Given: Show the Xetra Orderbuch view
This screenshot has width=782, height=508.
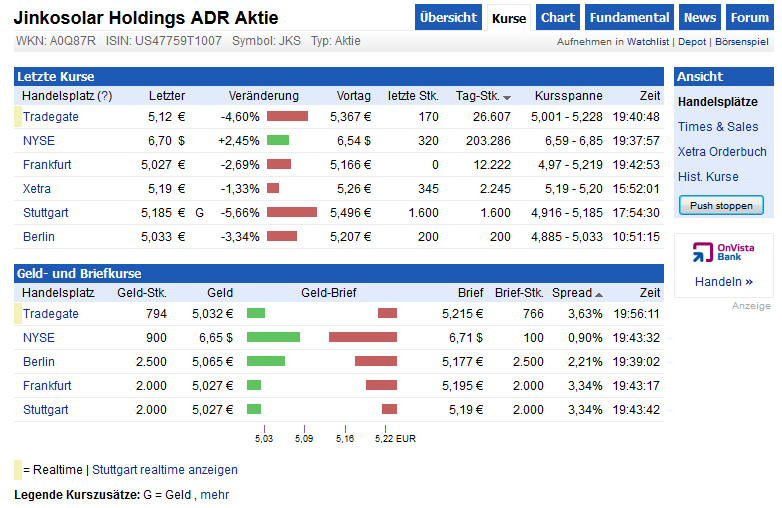Looking at the screenshot, I should [722, 152].
